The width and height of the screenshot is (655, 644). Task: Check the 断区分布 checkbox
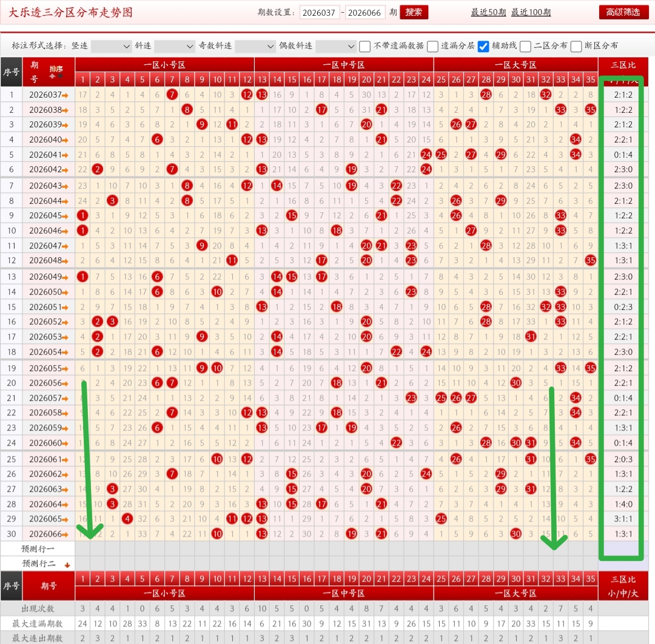[x=576, y=46]
